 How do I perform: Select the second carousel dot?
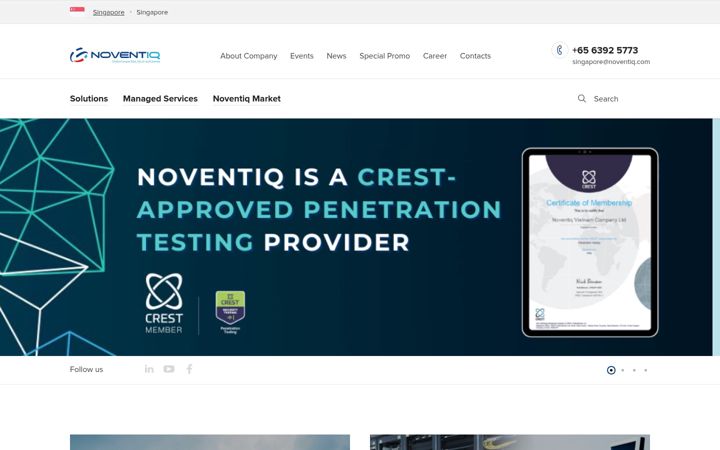click(x=623, y=370)
